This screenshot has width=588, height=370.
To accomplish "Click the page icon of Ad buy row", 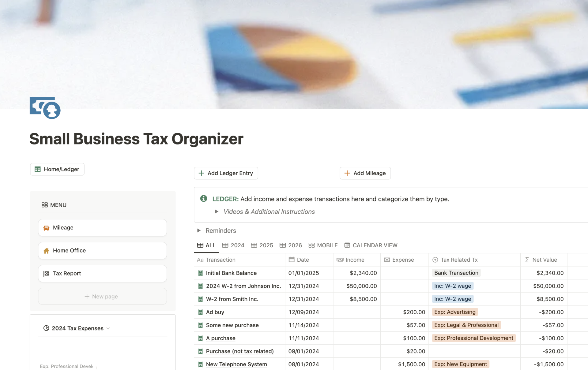I will coord(200,312).
